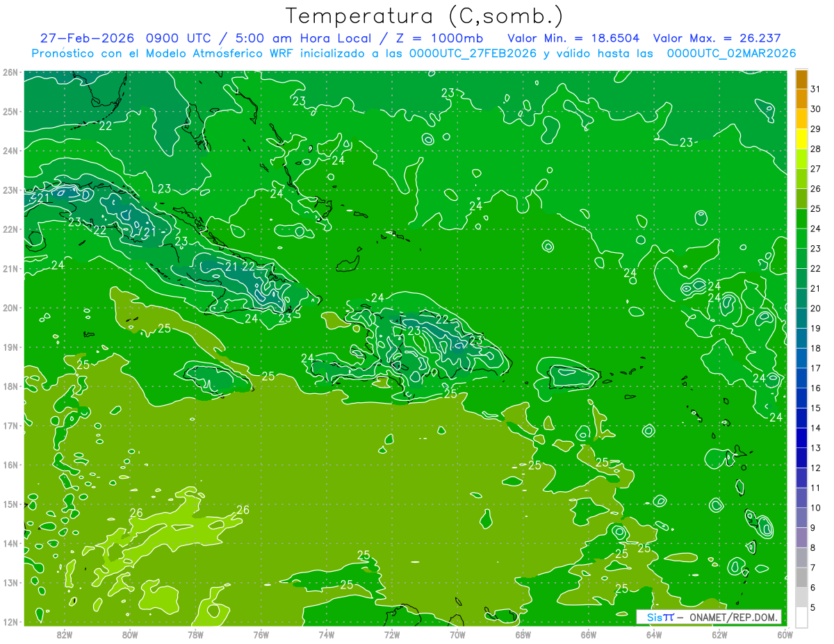Image resolution: width=834 pixels, height=644 pixels.
Task: Click the "68W" longitude axis label
Action: (x=523, y=634)
